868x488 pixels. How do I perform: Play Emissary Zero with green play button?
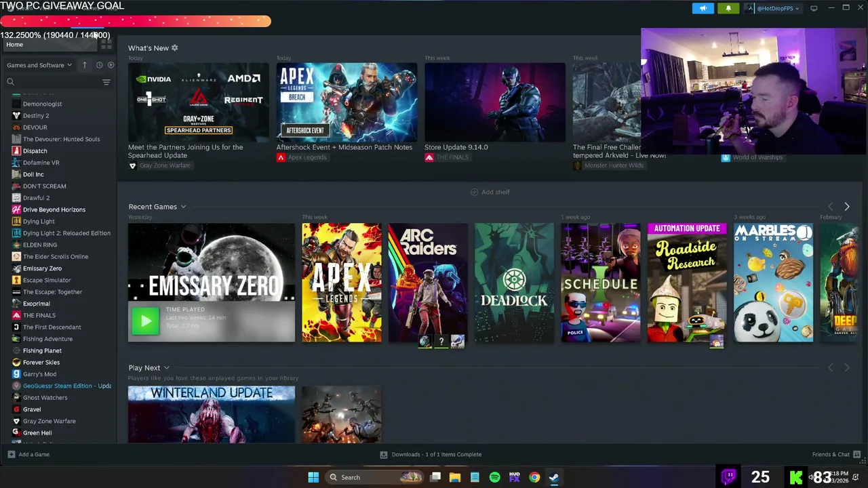pos(145,322)
